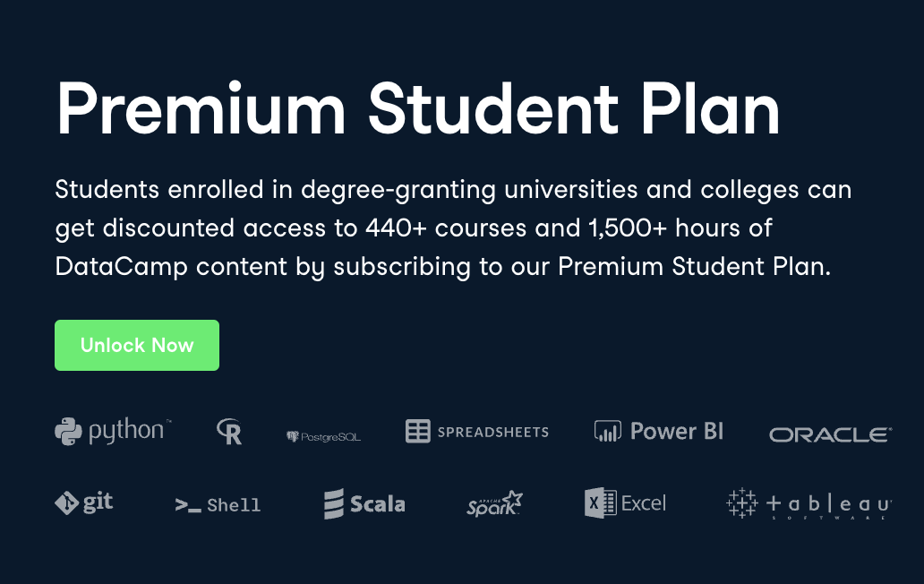Click the python wordmark text
The height and width of the screenshot is (584, 924).
[126, 431]
